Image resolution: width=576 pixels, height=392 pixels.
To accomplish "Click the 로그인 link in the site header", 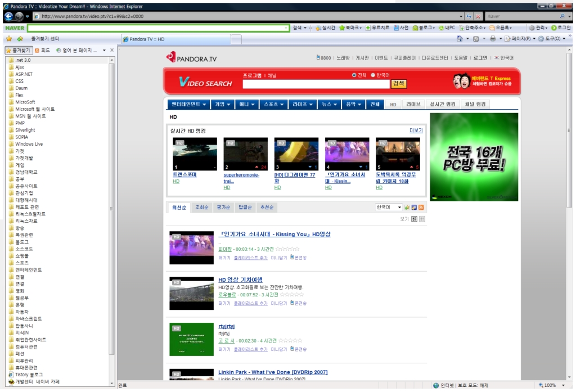I will tap(480, 58).
